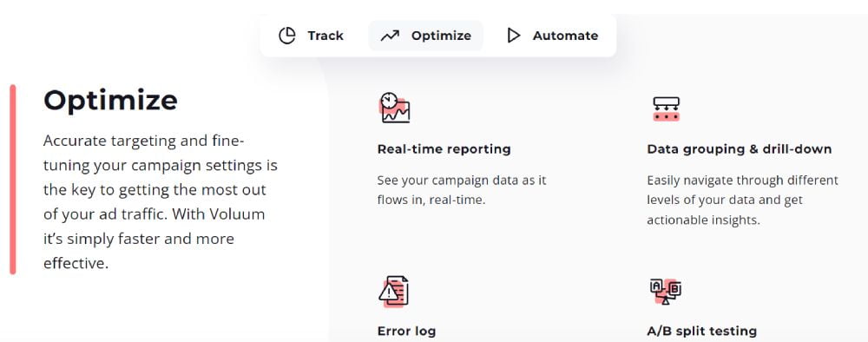Image resolution: width=868 pixels, height=342 pixels.
Task: Click the Optimize trend arrow icon
Action: point(390,36)
